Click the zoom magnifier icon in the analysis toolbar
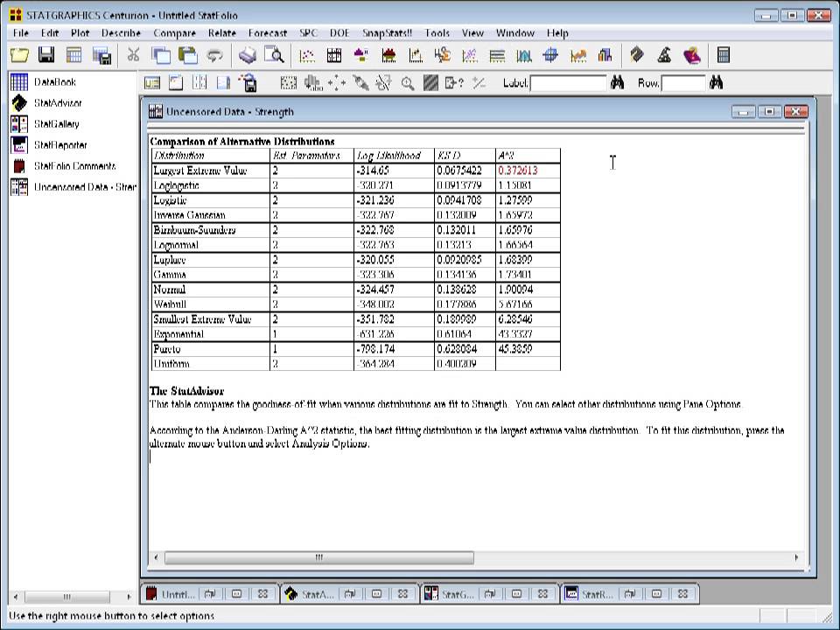The width and height of the screenshot is (840, 630). (x=408, y=83)
